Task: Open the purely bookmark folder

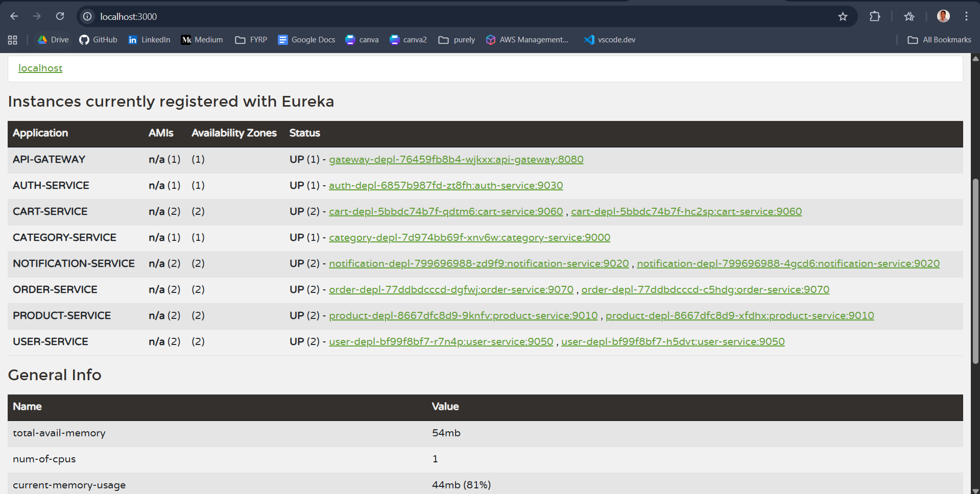Action: 457,40
